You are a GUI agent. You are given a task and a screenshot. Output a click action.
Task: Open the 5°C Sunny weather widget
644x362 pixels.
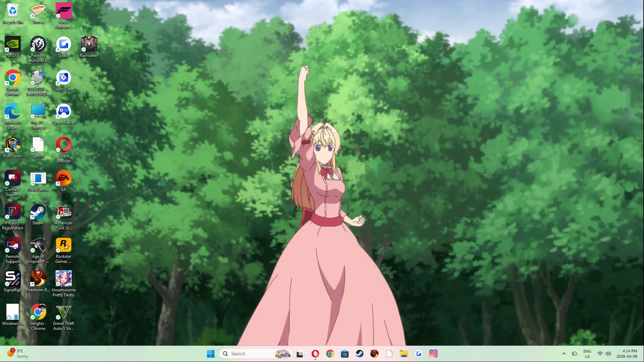16,353
